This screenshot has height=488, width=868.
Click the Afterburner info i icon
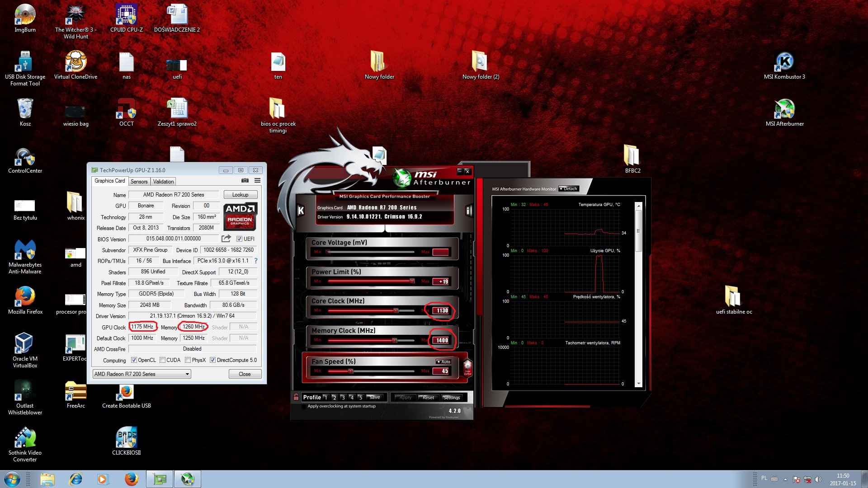[469, 211]
